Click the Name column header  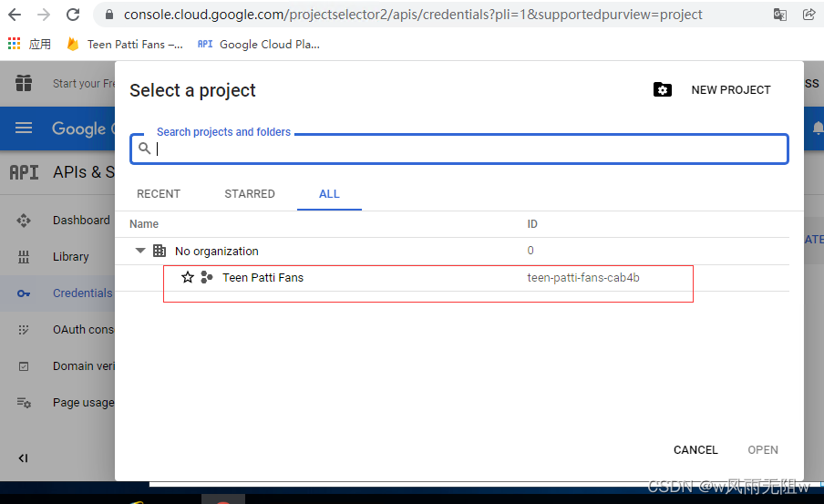pyautogui.click(x=143, y=224)
